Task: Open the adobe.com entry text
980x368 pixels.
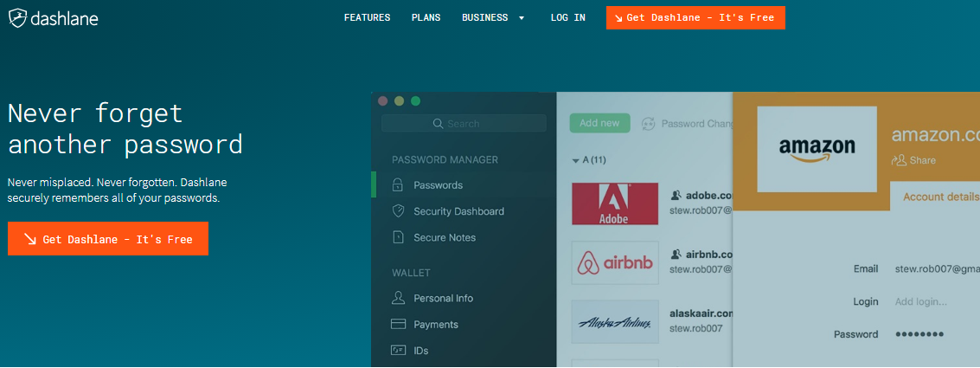Action: coord(708,196)
